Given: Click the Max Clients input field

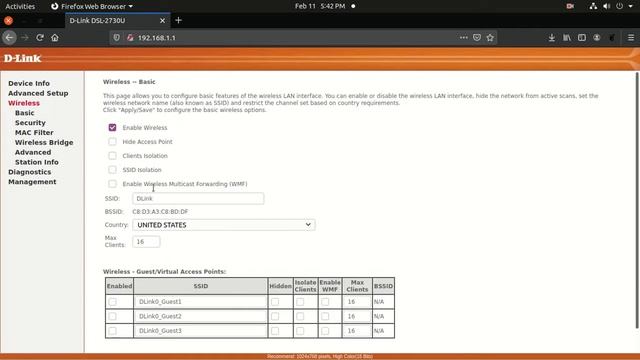Looking at the screenshot, I should coord(146,242).
